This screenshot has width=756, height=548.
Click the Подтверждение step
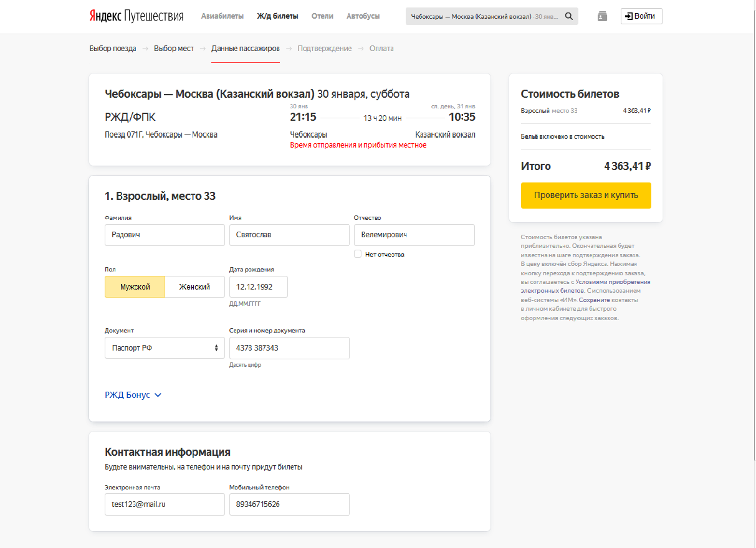[325, 49]
